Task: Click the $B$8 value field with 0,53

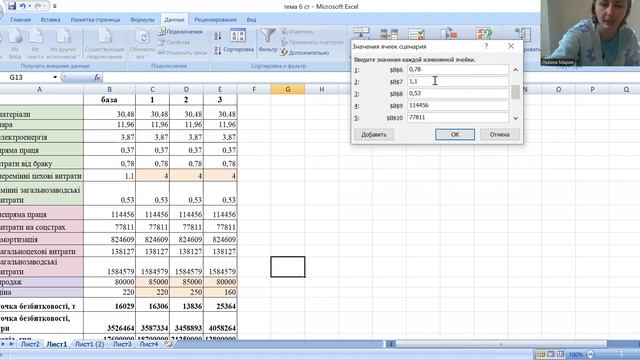Action: click(458, 93)
